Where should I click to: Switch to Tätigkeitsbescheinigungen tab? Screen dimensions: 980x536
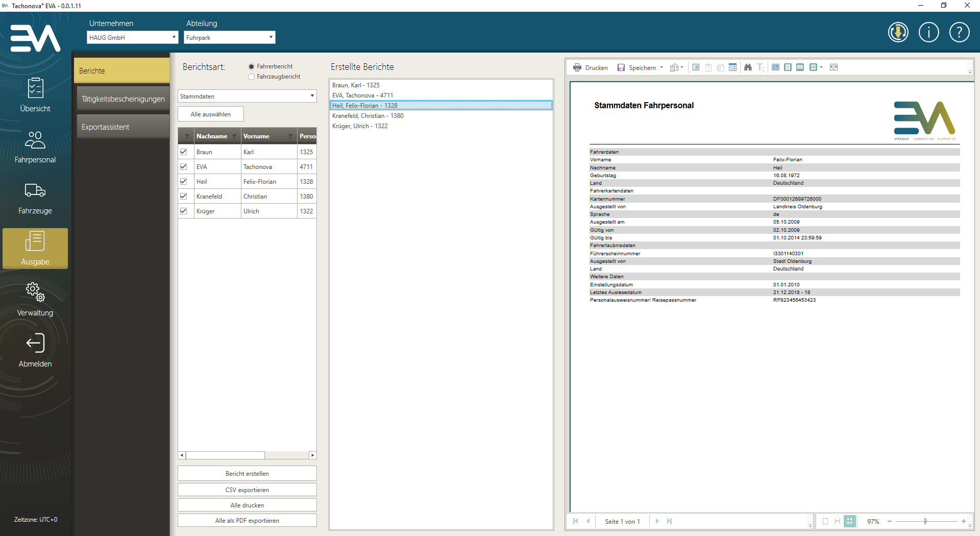[122, 99]
